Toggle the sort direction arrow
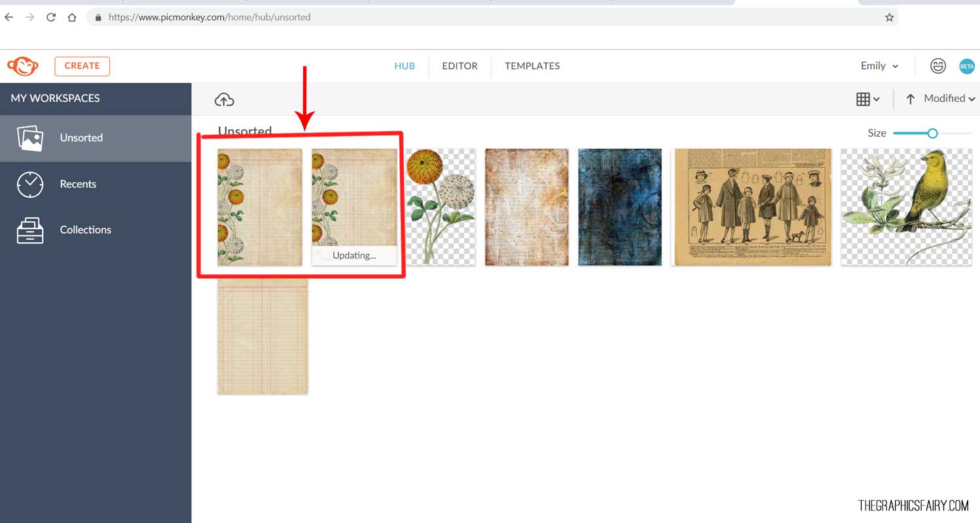Viewport: 980px width, 523px height. (910, 99)
